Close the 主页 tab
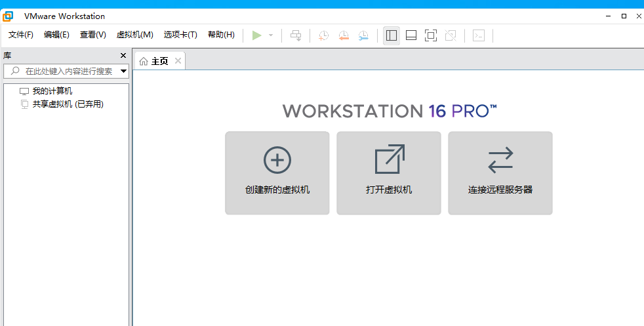644x326 pixels. point(178,61)
